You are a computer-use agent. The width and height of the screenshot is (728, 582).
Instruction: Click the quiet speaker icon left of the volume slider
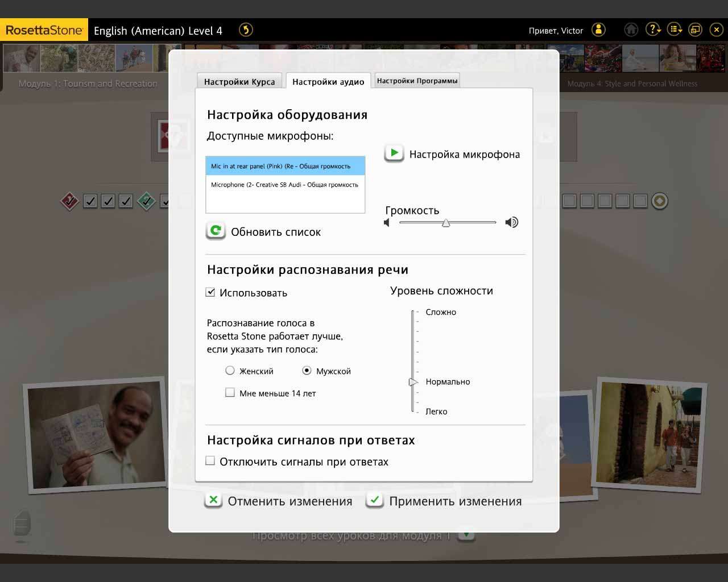[x=387, y=223]
